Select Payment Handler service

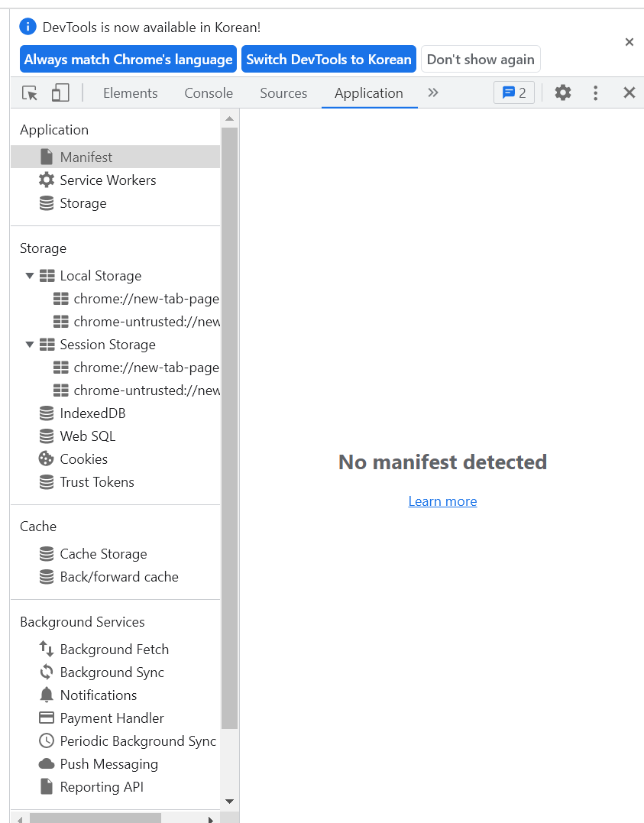pyautogui.click(x=115, y=718)
